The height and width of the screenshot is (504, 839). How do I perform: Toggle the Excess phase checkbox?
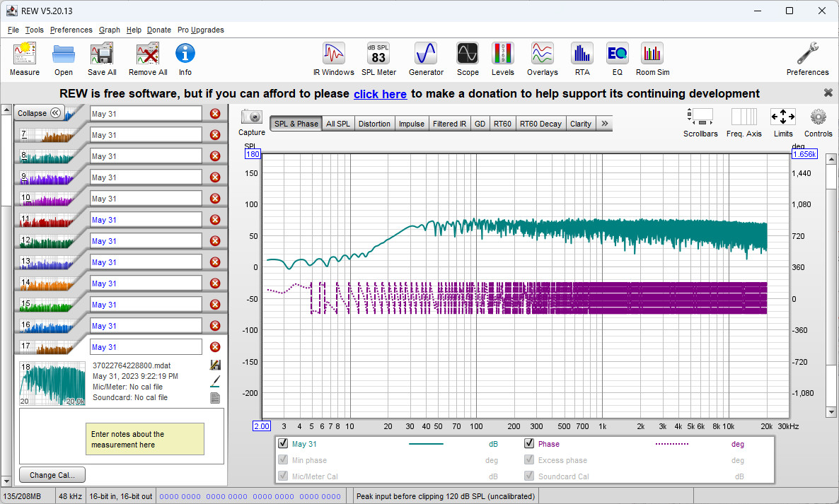click(529, 459)
